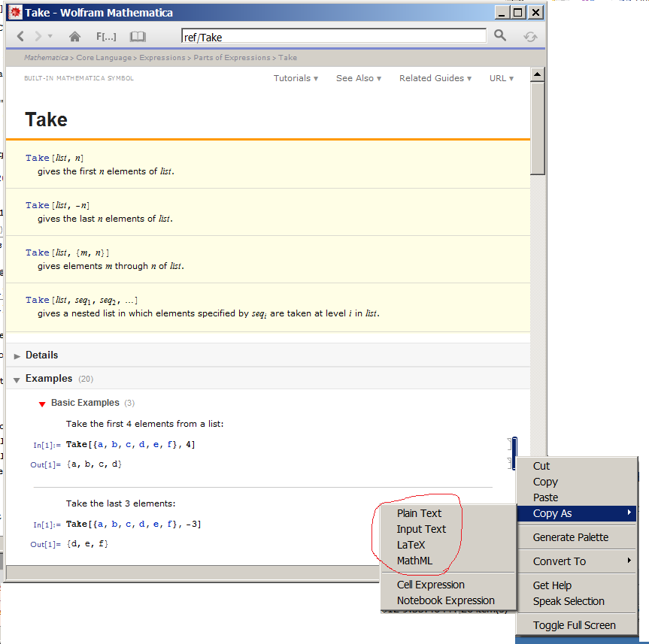Click the vertical scrollbar thumb

click(537, 128)
